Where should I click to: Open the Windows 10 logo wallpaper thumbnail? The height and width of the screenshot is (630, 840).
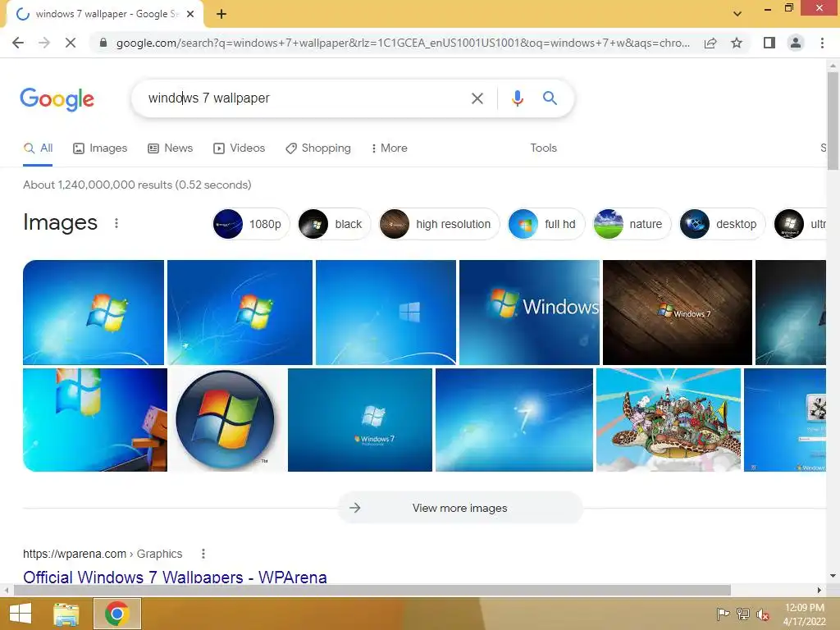tap(386, 313)
